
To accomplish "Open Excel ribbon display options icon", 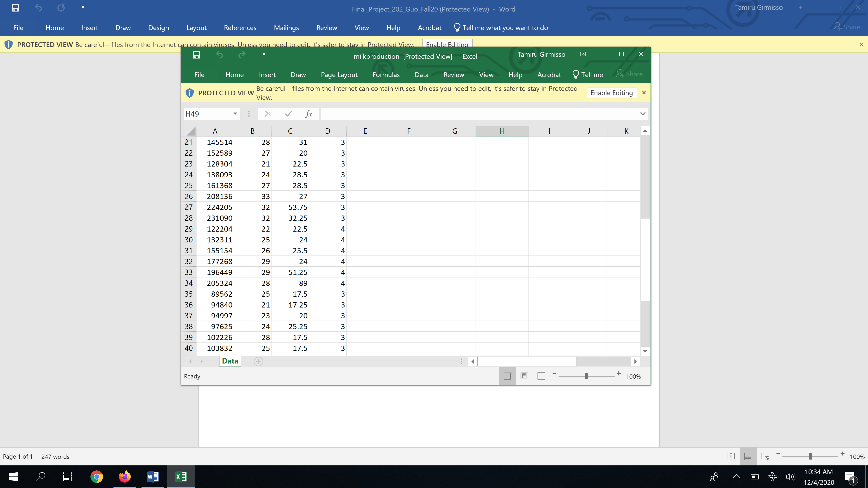I will [x=583, y=54].
